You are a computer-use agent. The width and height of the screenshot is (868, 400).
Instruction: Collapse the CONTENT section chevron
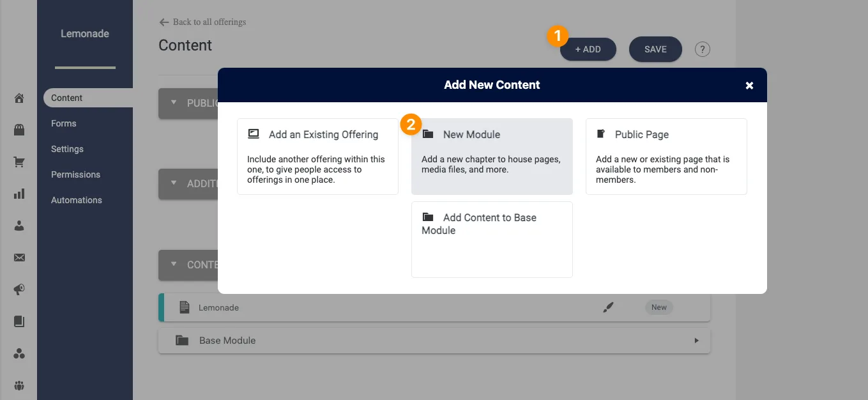click(173, 264)
